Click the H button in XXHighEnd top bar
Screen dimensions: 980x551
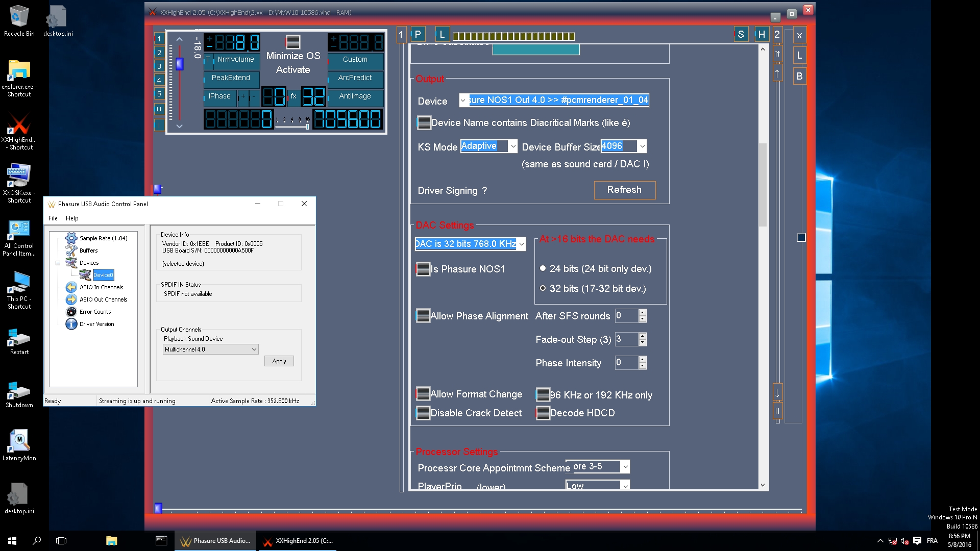click(762, 34)
